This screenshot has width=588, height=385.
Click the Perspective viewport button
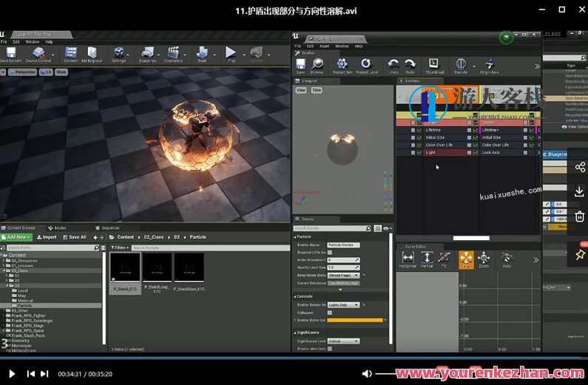click(22, 72)
